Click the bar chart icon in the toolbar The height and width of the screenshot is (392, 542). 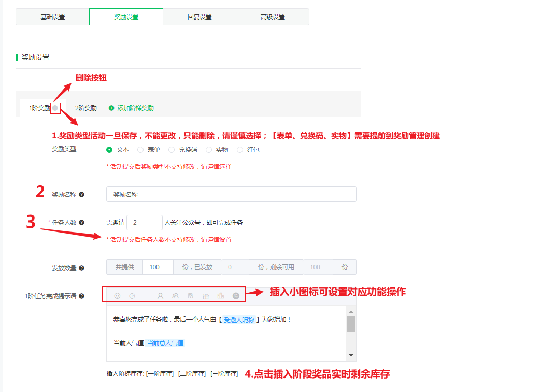tap(221, 295)
